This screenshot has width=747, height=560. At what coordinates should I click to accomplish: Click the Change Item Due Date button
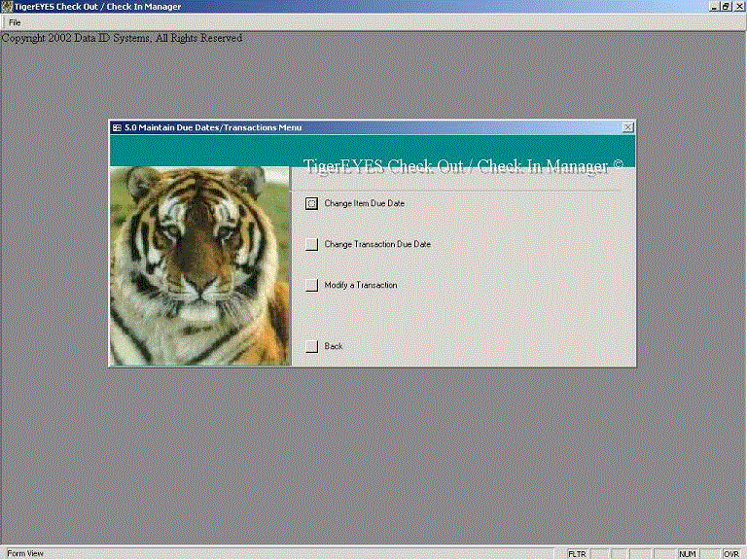pyautogui.click(x=311, y=204)
